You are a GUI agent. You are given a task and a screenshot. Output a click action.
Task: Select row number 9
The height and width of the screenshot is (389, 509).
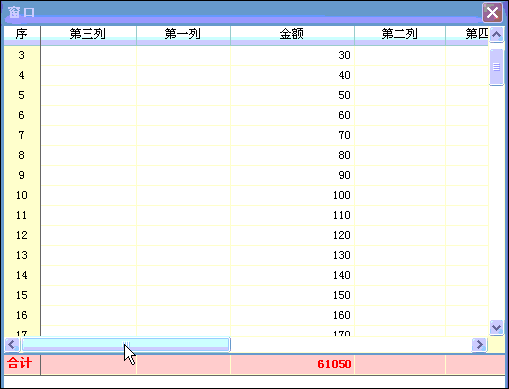tap(22, 175)
